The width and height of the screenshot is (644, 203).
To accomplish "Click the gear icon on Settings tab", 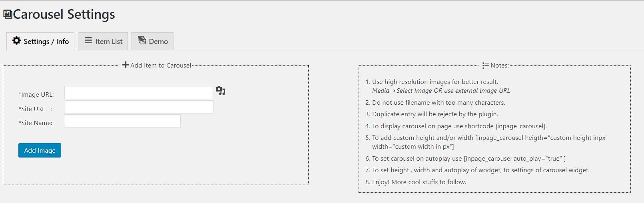I will tap(16, 41).
